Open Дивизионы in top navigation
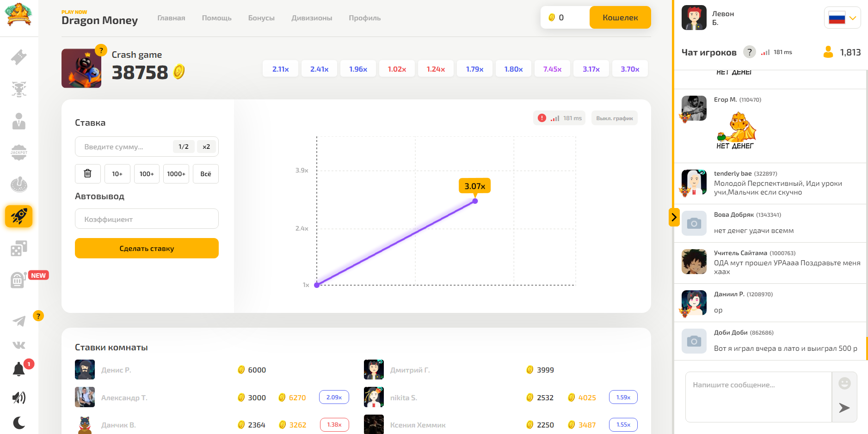This screenshot has height=434, width=868. pyautogui.click(x=312, y=18)
